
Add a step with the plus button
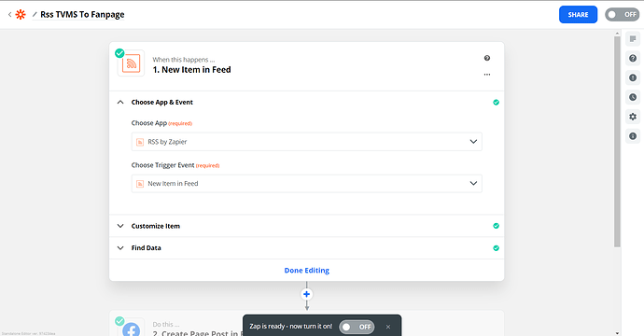pyautogui.click(x=306, y=294)
